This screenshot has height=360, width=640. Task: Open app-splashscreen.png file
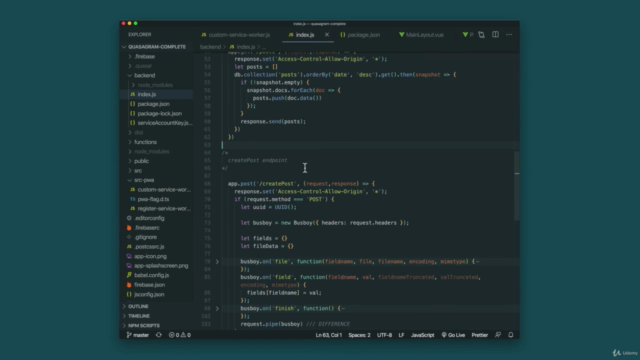tap(161, 266)
